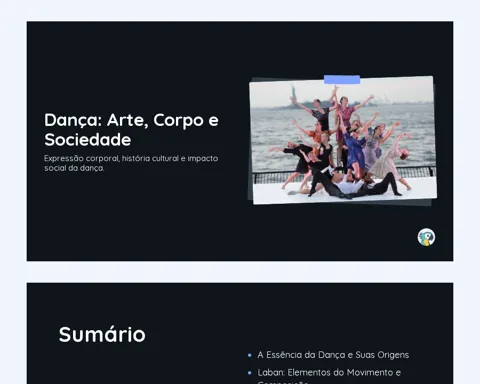
Task: Click the word 'Dança:' in the title
Action: tap(73, 120)
